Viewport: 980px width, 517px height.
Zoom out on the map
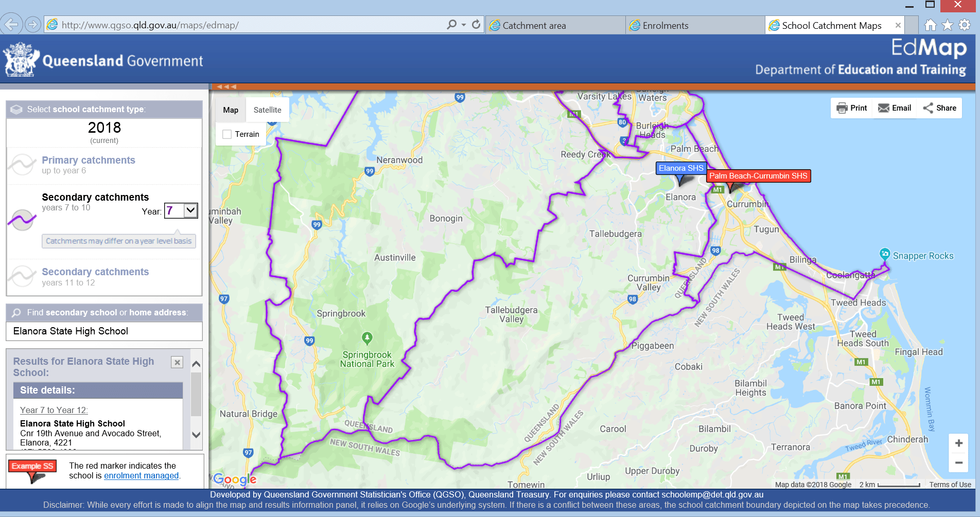point(958,462)
